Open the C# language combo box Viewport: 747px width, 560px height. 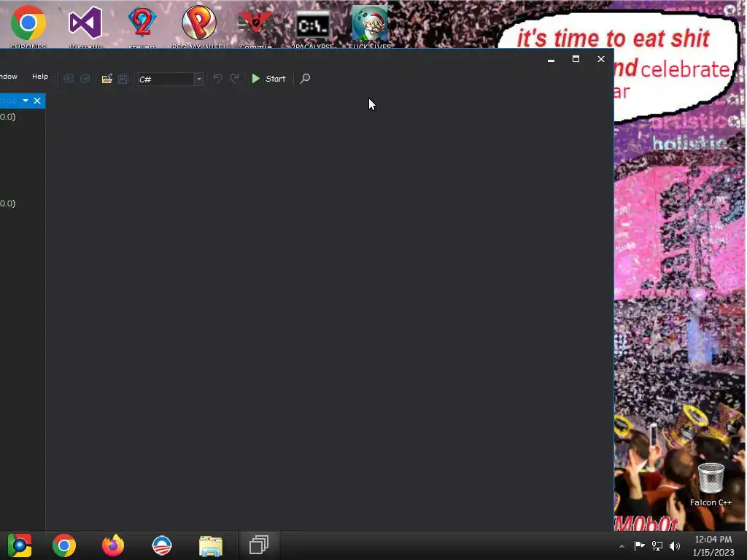tap(171, 79)
